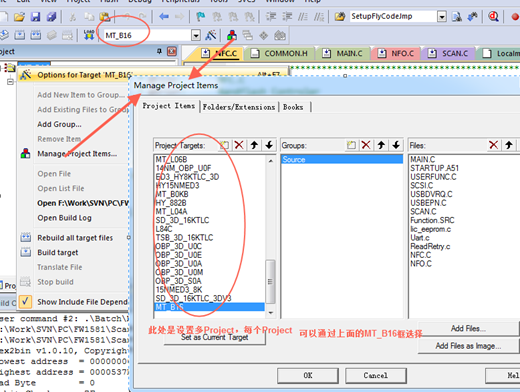This screenshot has height=392, width=520.
Task: Open Manage Project Items colored blocks icon
Action: click(232, 35)
